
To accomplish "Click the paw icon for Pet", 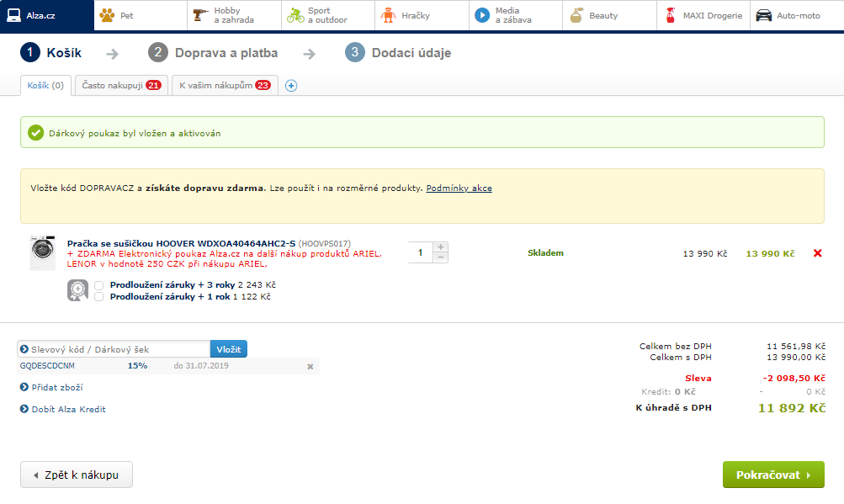I will click(107, 15).
